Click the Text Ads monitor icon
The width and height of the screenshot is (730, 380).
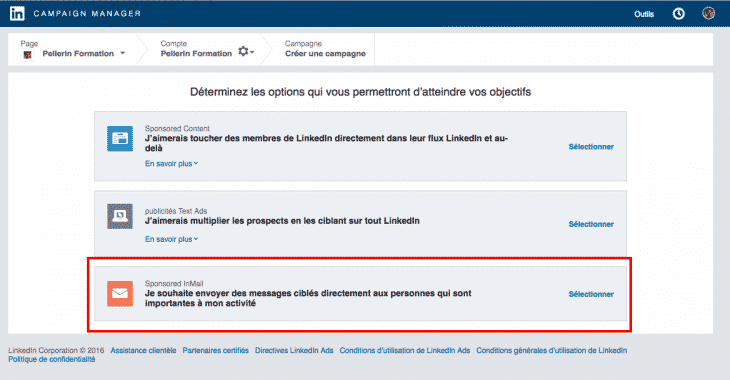click(x=120, y=216)
